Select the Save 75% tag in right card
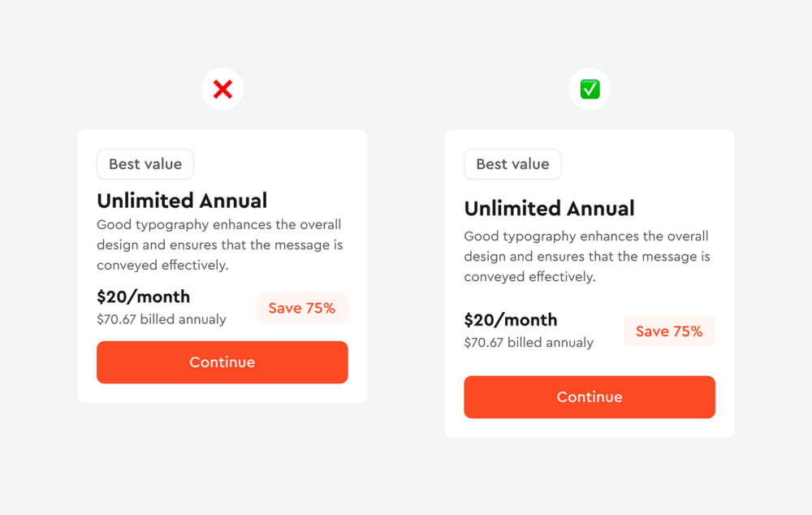This screenshot has height=515, width=812. pos(669,331)
